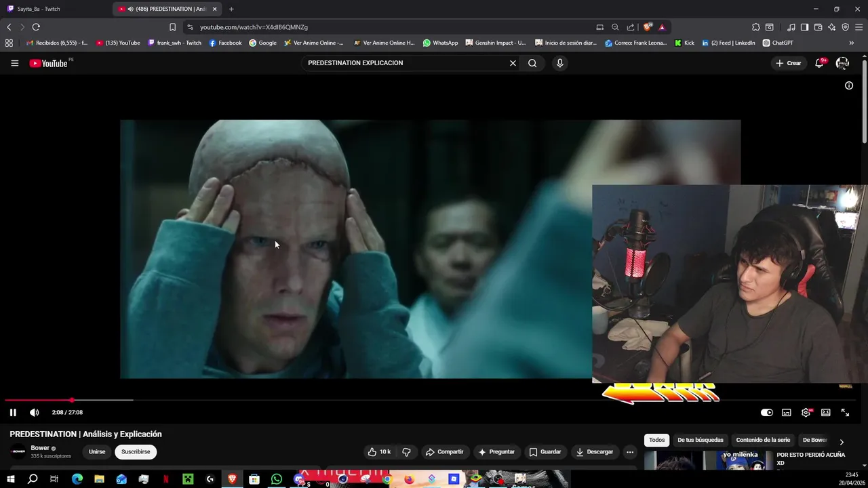Select the De tus búsquedas chip

coord(701,440)
